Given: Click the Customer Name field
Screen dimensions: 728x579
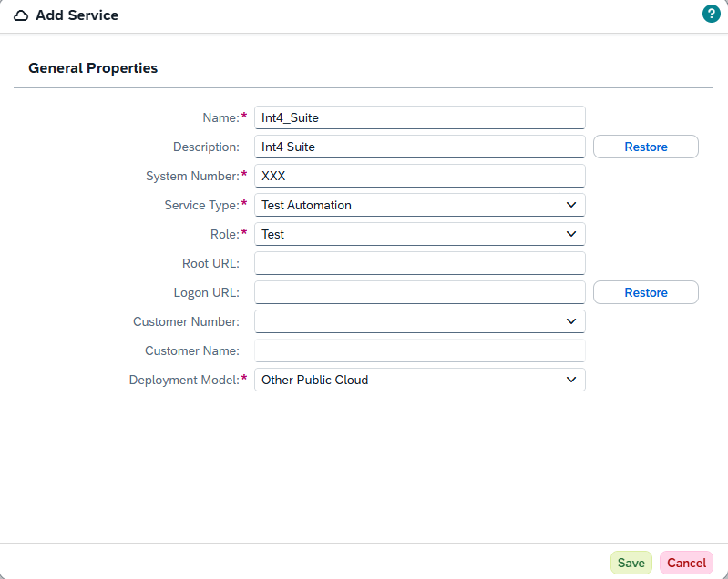Looking at the screenshot, I should (x=420, y=350).
